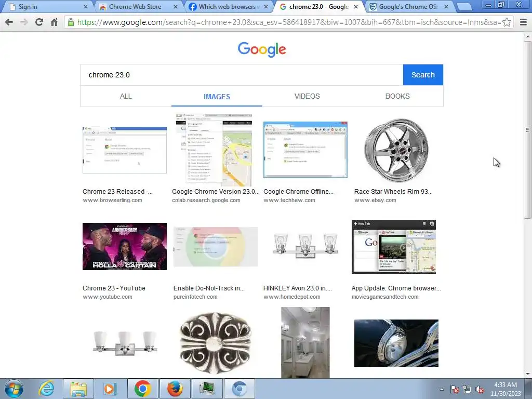
Task: Click the blue Search button
Action: click(423, 75)
